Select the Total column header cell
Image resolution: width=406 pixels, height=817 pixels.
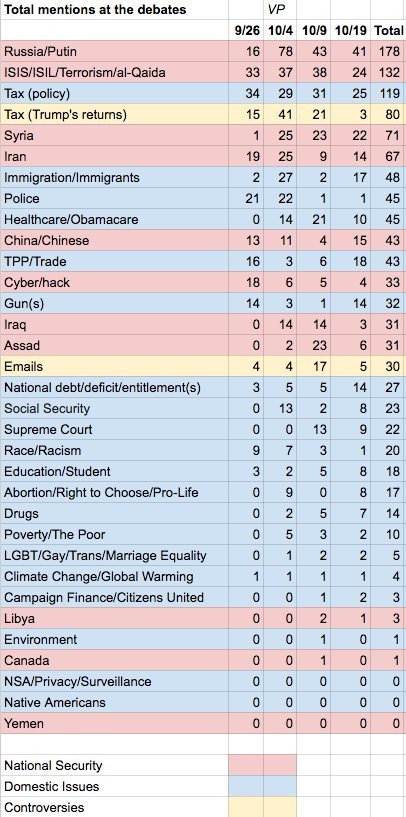[x=388, y=31]
